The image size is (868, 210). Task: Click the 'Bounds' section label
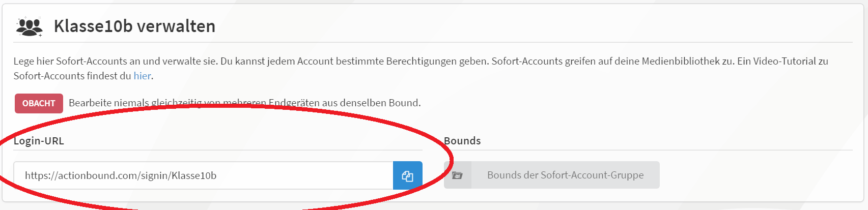click(462, 141)
